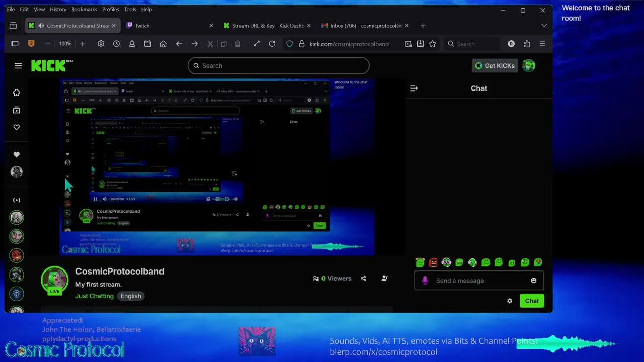Zoom out with minus toolbar button

tap(48, 44)
